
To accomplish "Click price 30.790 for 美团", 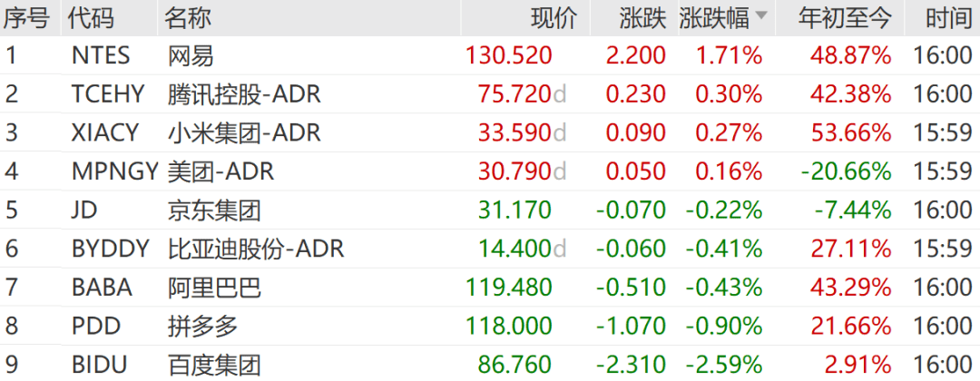I will point(515,171).
